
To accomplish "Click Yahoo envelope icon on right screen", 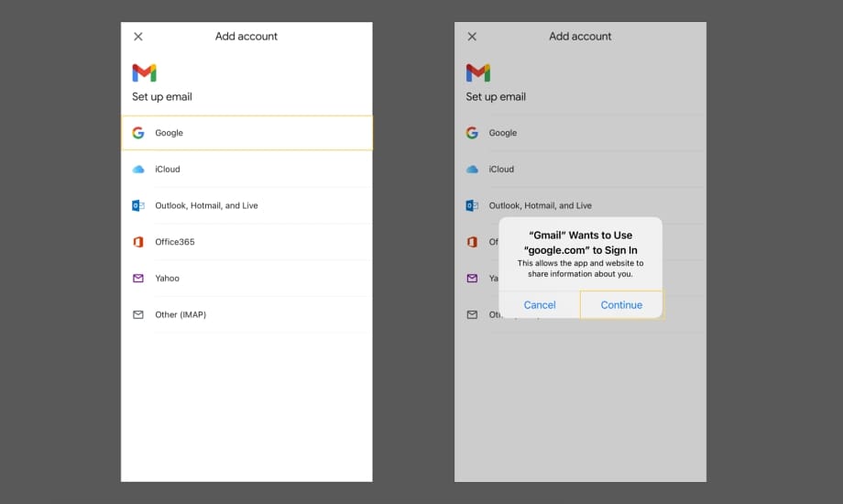I will tap(472, 278).
